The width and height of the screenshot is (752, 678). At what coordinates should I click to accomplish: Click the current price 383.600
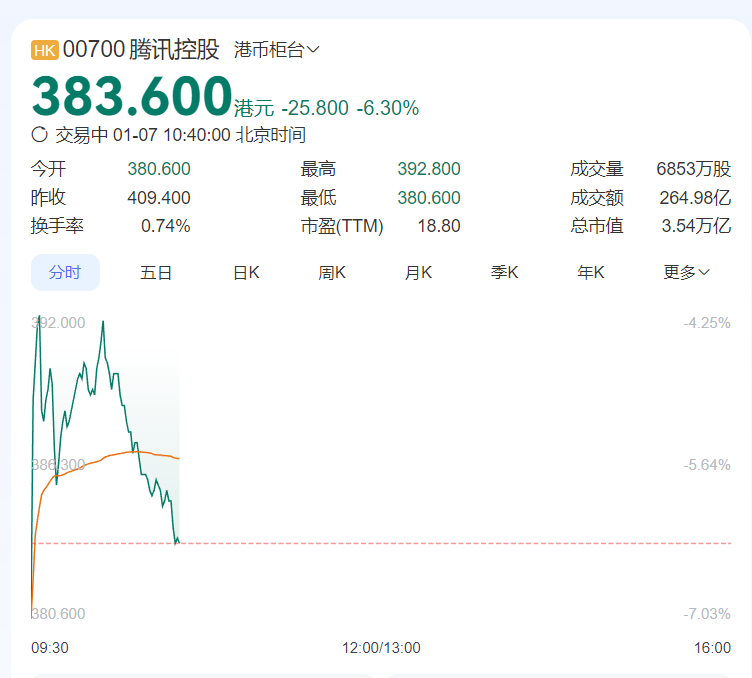point(132,96)
